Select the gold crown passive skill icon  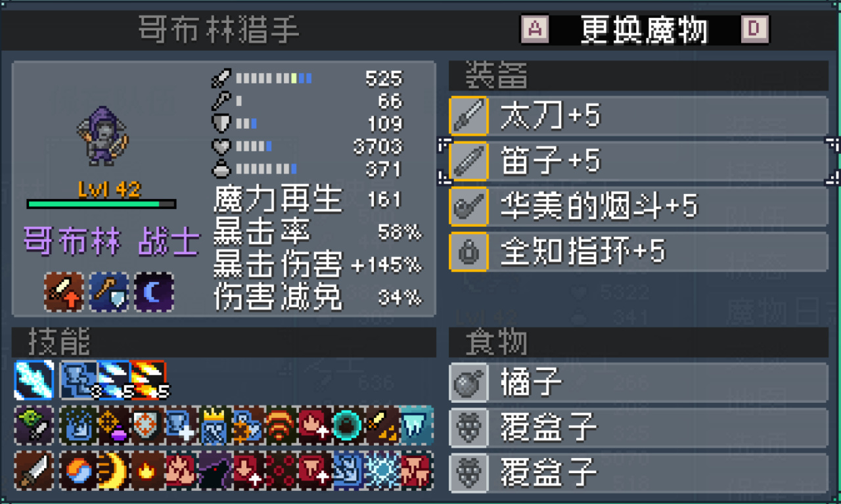pyautogui.click(x=214, y=425)
